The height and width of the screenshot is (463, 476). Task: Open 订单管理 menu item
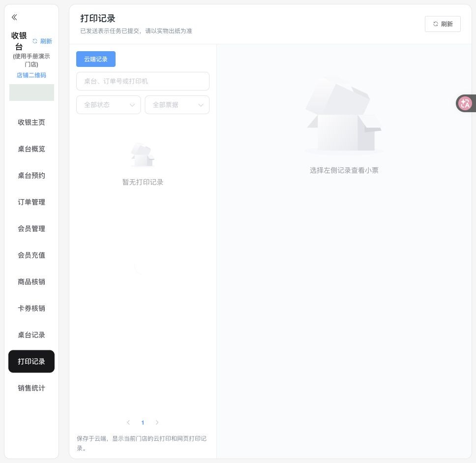click(31, 202)
